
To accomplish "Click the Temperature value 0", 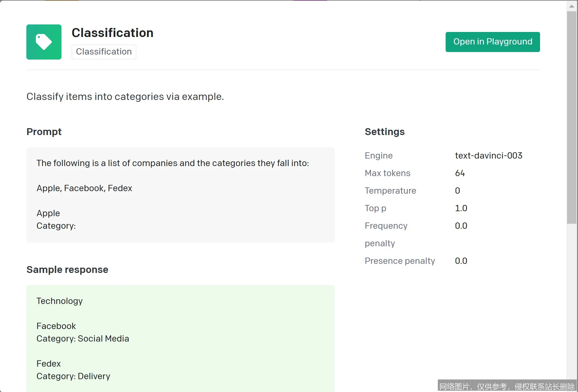I will (458, 191).
